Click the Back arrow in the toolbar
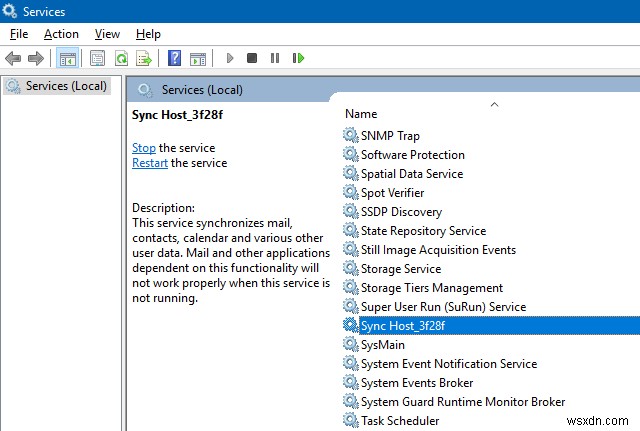640x431 pixels. pos(13,58)
